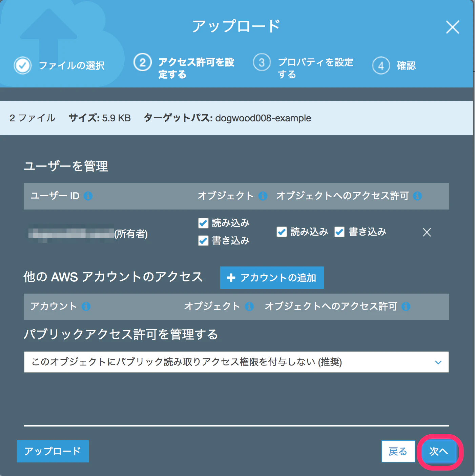Open the パブリック読み取りアクセス権限 dropdown
This screenshot has height=476, width=475.
(x=236, y=362)
